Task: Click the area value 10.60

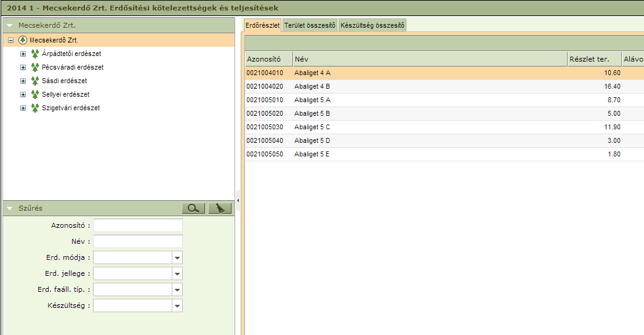Action: click(x=613, y=73)
